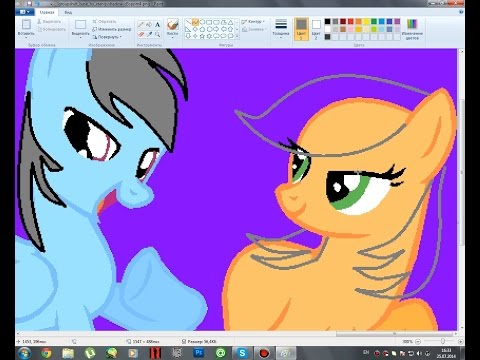Switch to the View ribbon tab
480x360 pixels.
point(68,12)
